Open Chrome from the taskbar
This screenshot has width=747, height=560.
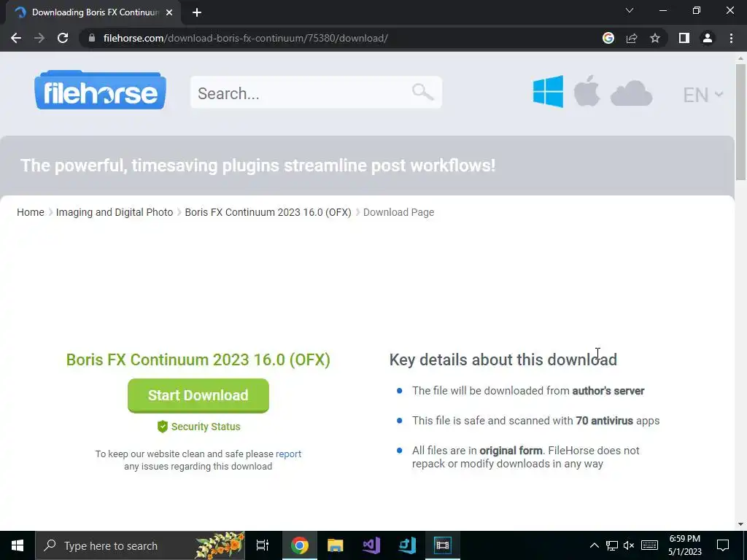click(300, 545)
